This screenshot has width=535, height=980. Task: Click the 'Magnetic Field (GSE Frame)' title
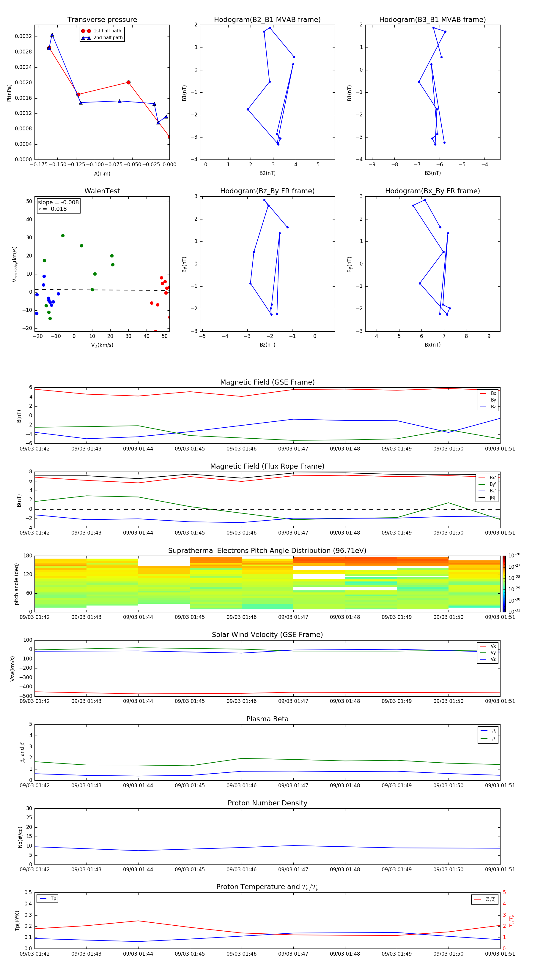(267, 382)
